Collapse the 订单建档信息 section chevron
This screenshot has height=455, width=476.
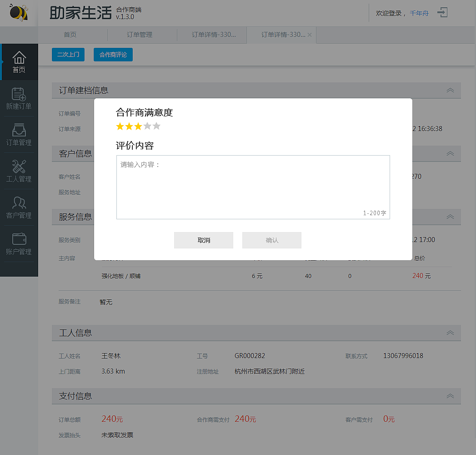(450, 91)
